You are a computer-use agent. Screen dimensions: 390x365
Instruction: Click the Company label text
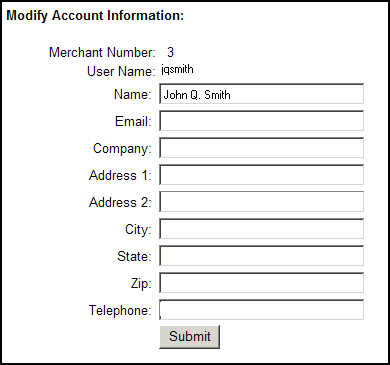pos(122,149)
